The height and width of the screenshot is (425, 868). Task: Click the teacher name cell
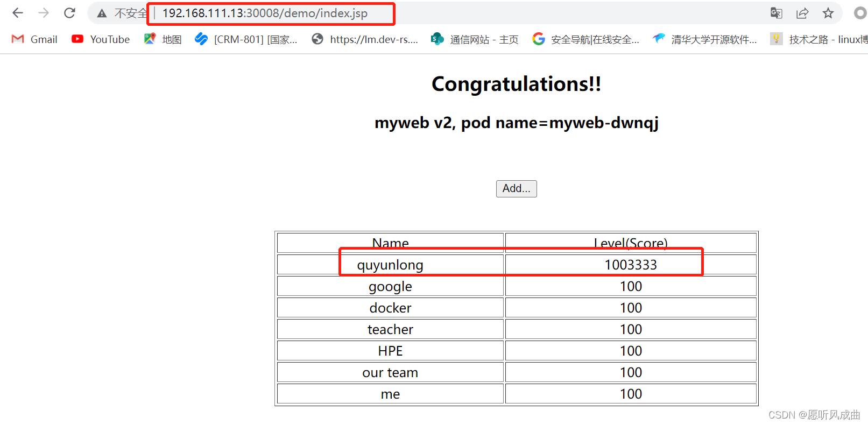[x=391, y=329]
